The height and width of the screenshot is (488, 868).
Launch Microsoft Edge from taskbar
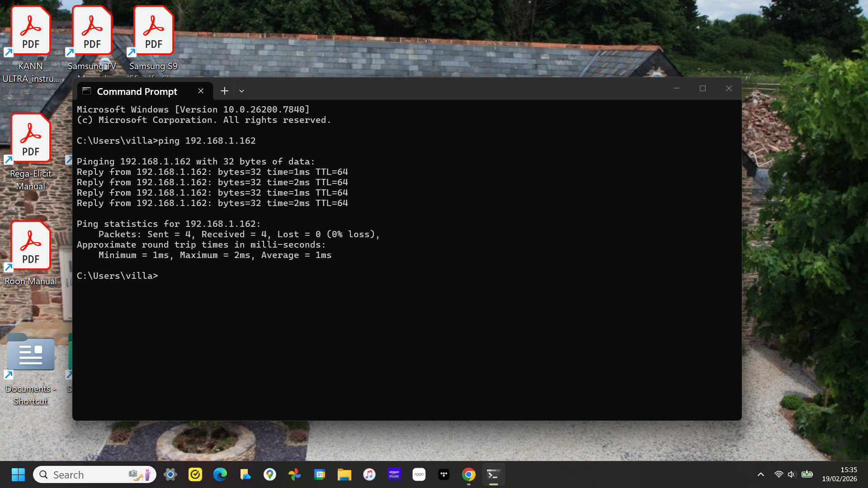(220, 474)
